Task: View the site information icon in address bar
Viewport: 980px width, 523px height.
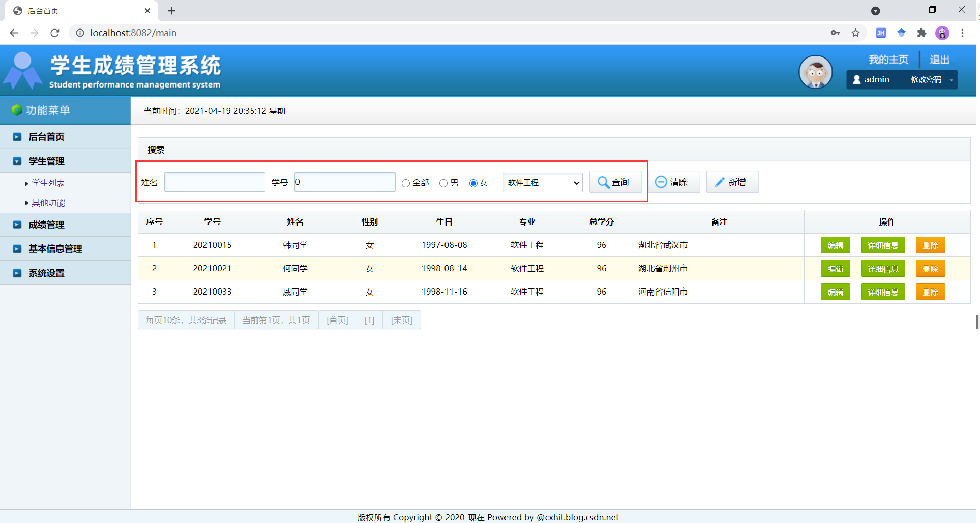Action: (80, 33)
